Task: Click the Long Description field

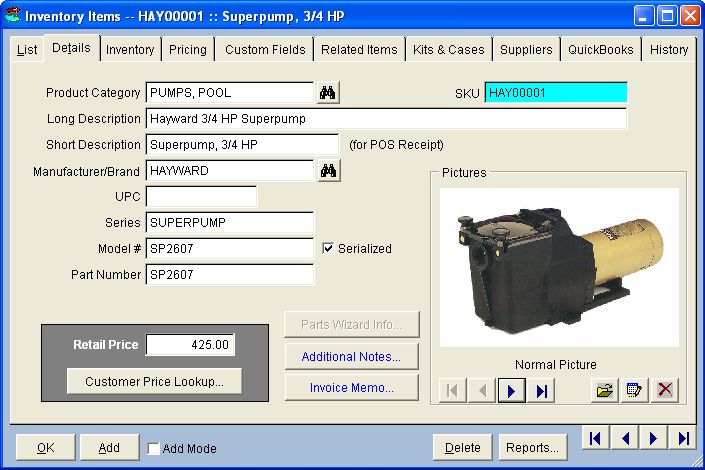Action: (386, 119)
